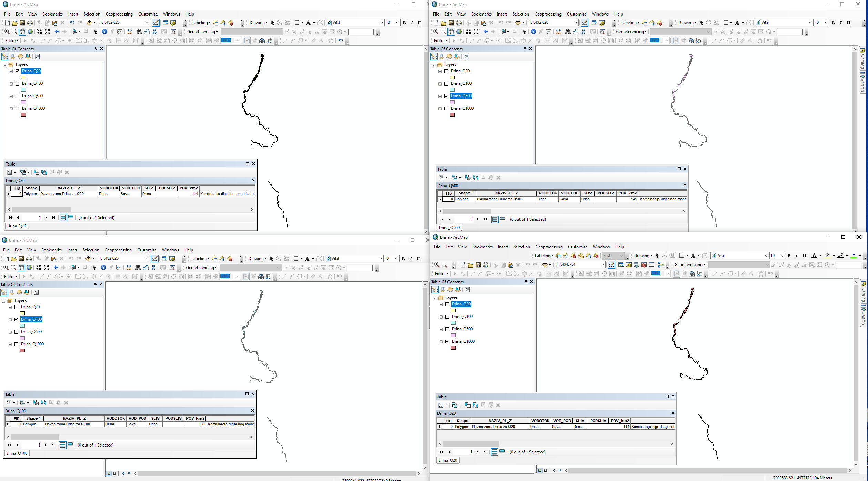
Task: Check the Drina_Q100 layer in top-right window
Action: tap(446, 83)
